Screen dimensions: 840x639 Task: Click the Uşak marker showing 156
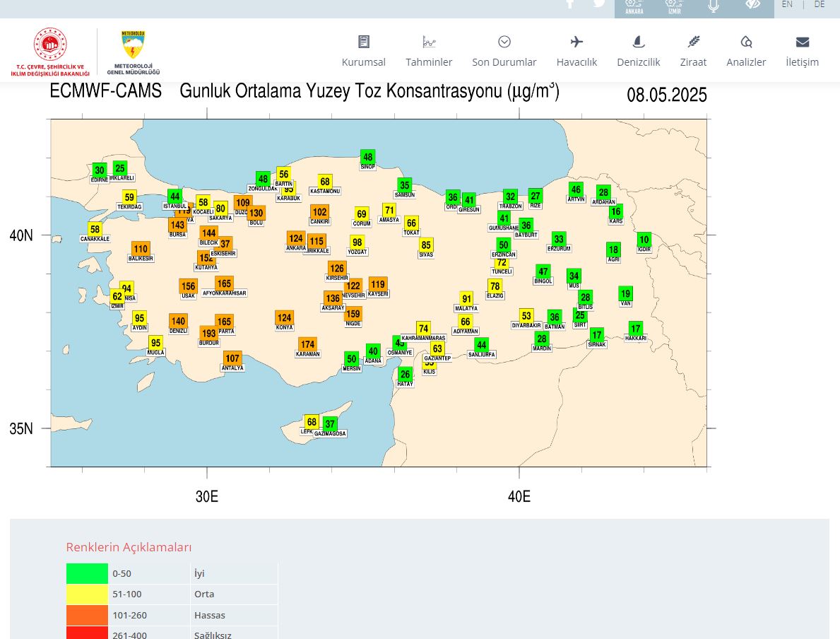(x=188, y=286)
